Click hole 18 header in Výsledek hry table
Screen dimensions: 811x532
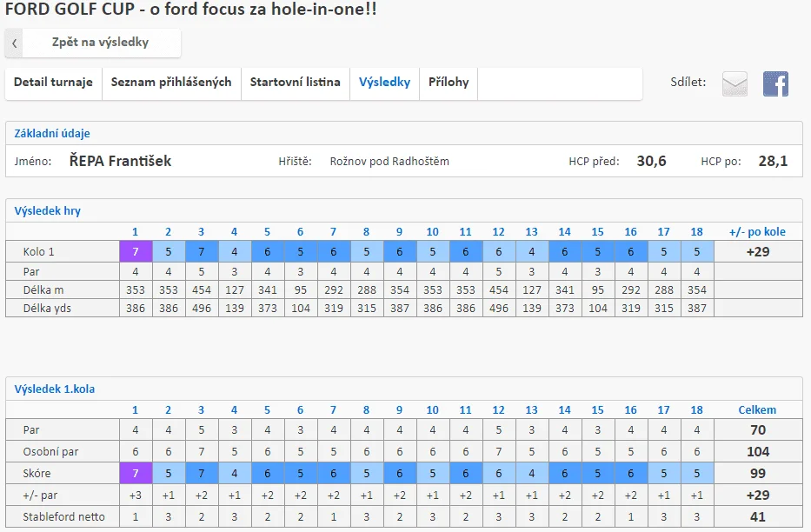(x=696, y=231)
